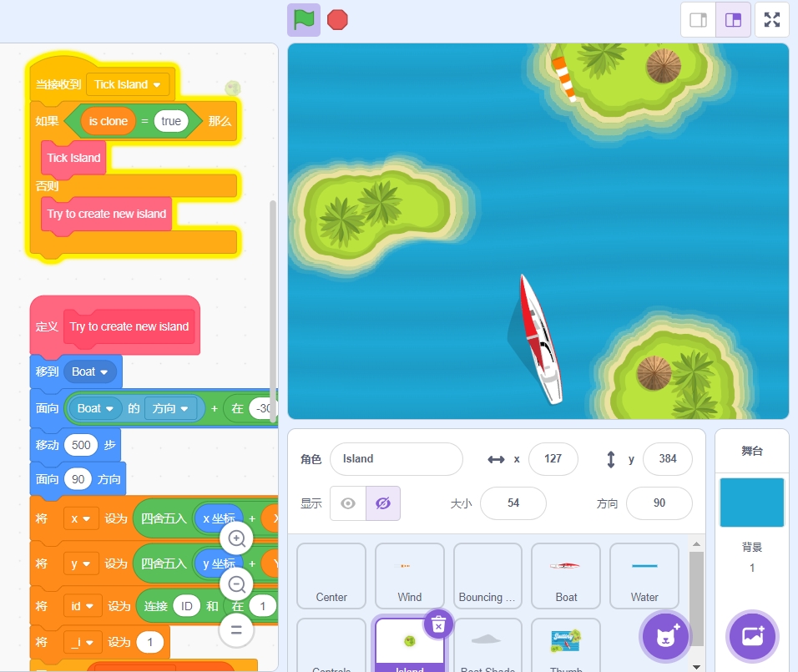The width and height of the screenshot is (798, 672).
Task: Switch to small stage layout
Action: 698,20
